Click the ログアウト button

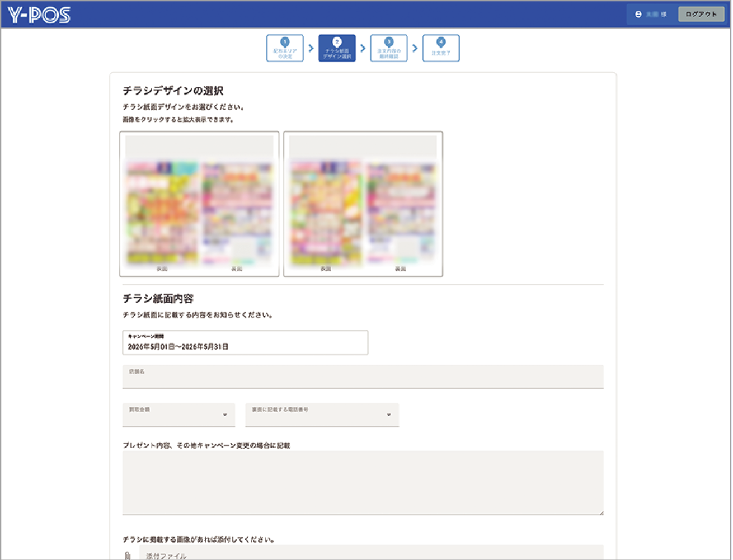[x=701, y=15]
